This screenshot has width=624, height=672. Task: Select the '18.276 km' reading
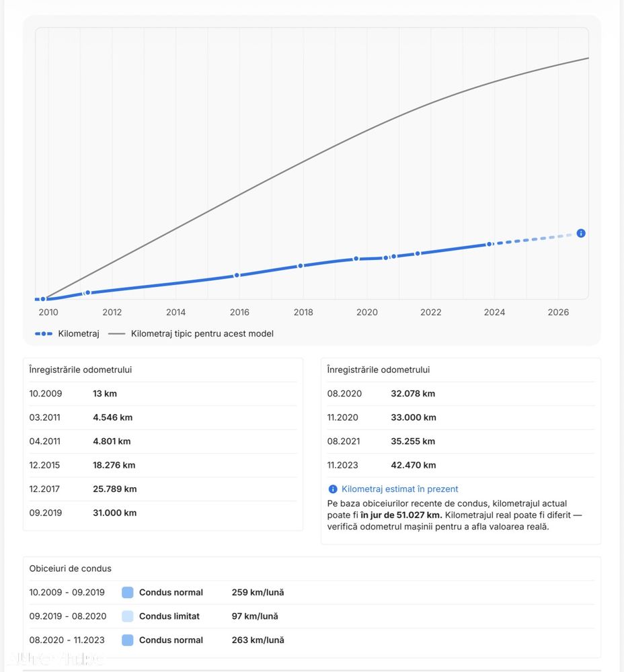(114, 466)
